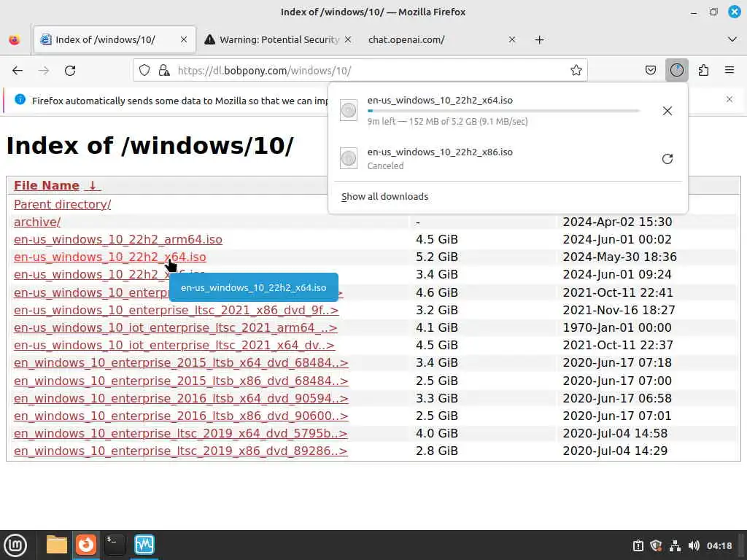Download enterprise_2016_ltsb_x64_dvd link
This screenshot has width=747, height=560.
tap(181, 399)
